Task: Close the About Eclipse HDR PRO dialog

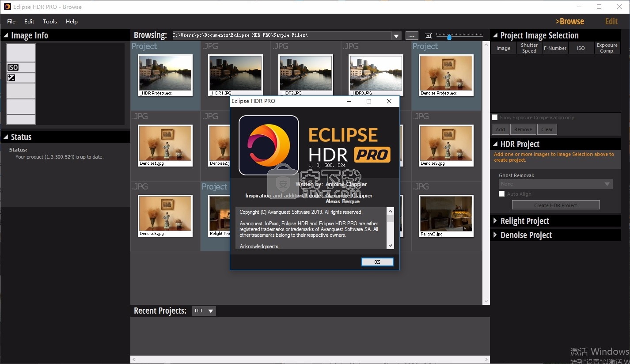Action: [x=389, y=101]
